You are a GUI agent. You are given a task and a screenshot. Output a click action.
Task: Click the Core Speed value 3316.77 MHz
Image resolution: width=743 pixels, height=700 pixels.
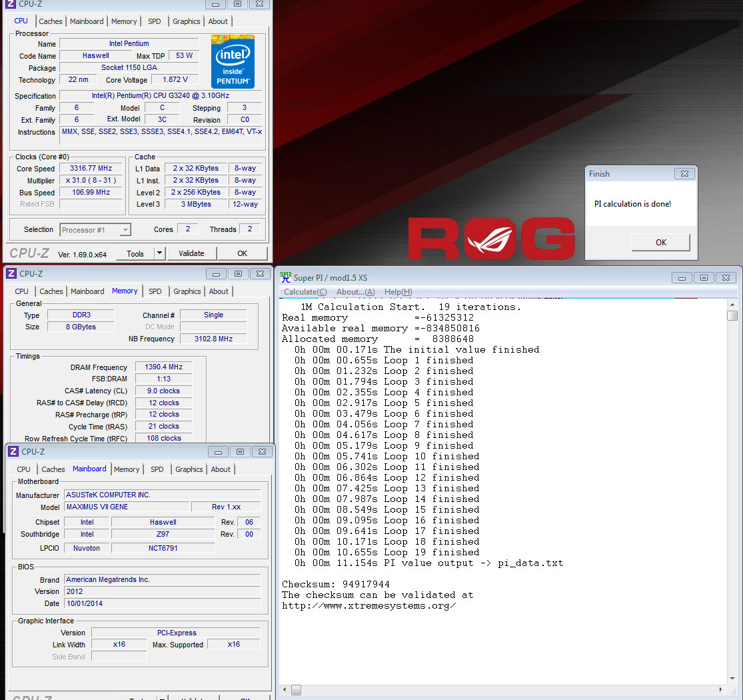pyautogui.click(x=91, y=168)
